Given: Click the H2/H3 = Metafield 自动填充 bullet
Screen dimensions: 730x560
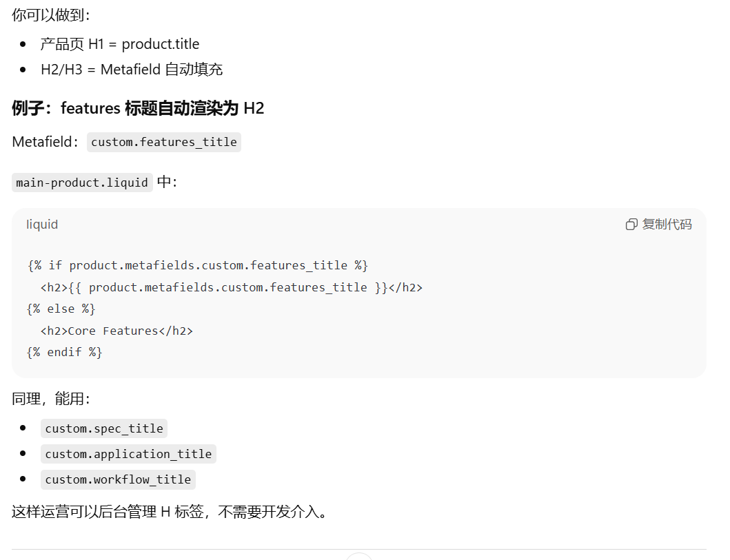Looking at the screenshot, I should point(131,70).
